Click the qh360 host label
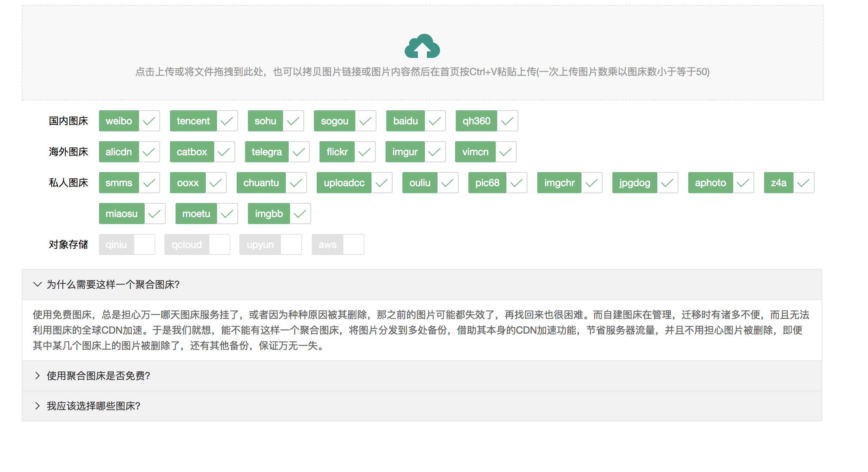The image size is (868, 472). [476, 121]
